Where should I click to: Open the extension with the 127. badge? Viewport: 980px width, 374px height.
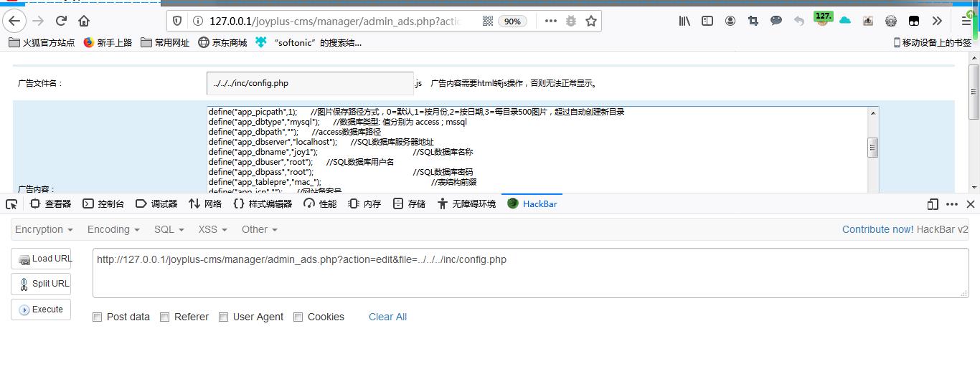tap(822, 19)
